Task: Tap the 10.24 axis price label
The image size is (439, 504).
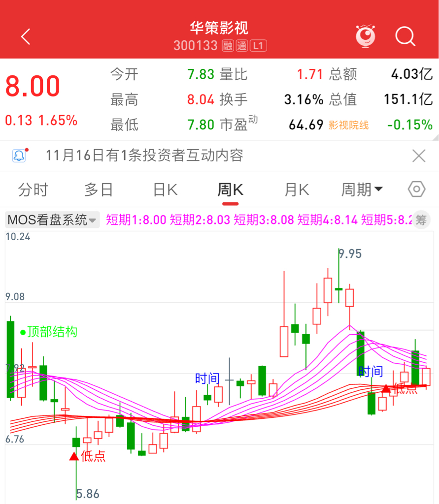Action: [x=18, y=237]
